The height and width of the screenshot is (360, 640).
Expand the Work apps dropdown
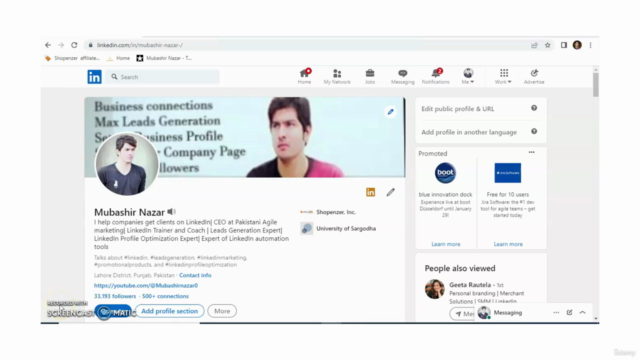[x=503, y=76]
